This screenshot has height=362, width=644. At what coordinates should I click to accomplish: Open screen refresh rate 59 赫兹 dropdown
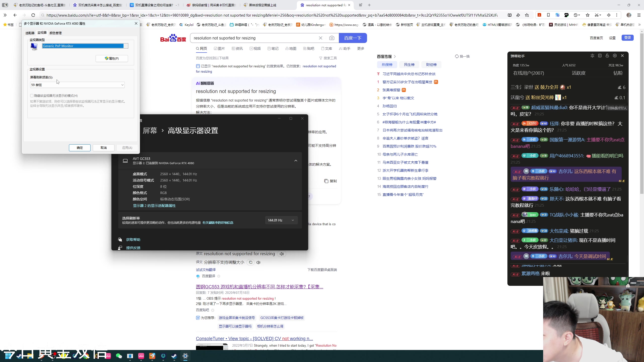click(x=77, y=85)
